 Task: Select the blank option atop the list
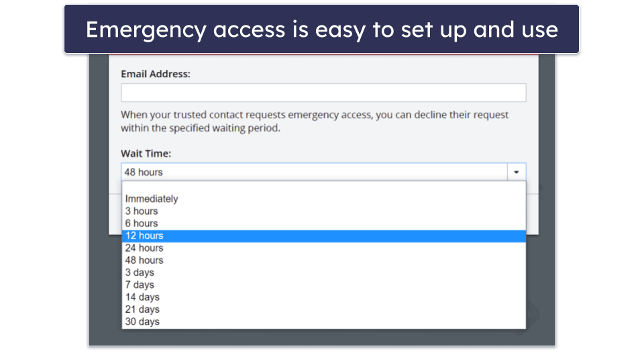pos(323,187)
